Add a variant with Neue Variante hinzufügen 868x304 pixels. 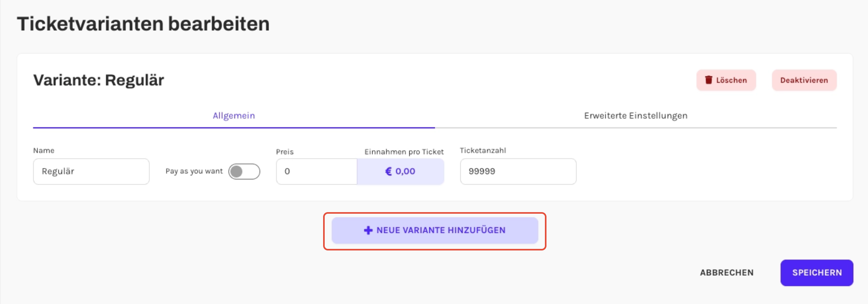coord(435,230)
